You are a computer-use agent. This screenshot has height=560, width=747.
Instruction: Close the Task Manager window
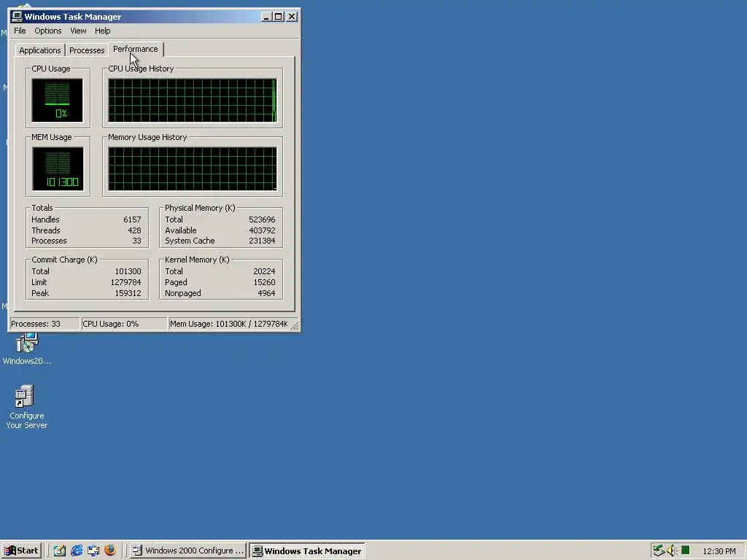pos(292,17)
